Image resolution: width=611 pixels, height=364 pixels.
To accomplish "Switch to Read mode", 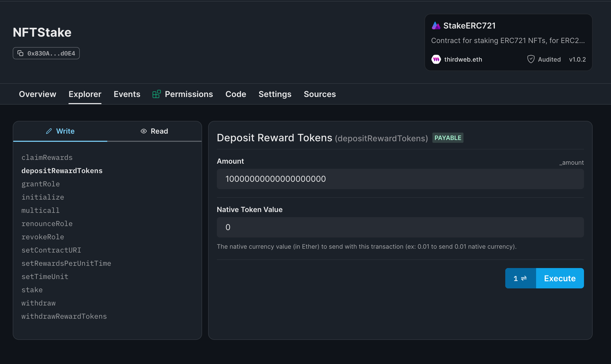I will [x=159, y=131].
